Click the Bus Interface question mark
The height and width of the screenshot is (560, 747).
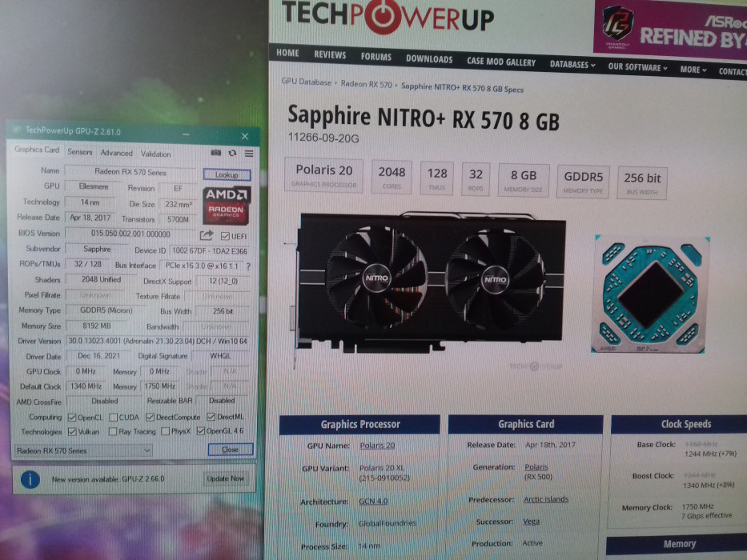click(248, 266)
